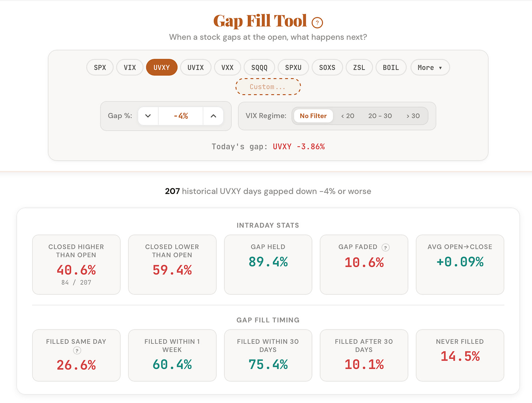Screen dimensions: 532x403
Task: Open the Gap Fill Tool help icon
Action: point(317,23)
